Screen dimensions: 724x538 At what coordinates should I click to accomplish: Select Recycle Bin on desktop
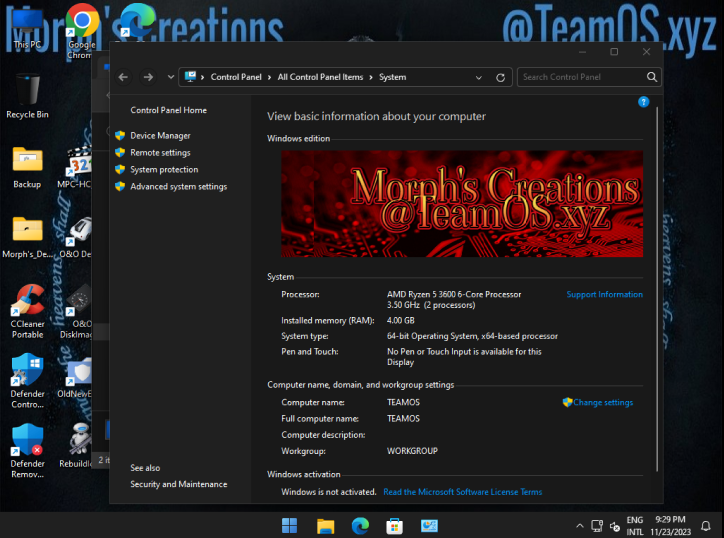coord(27,97)
